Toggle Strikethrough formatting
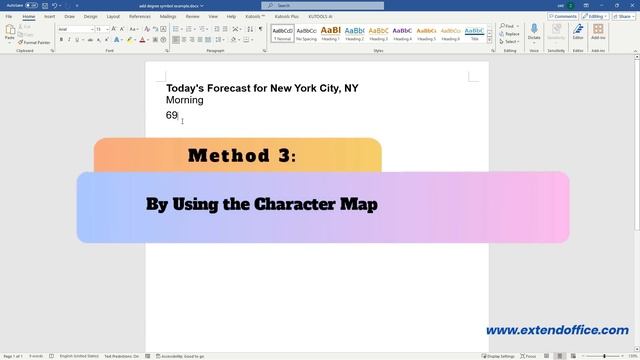The height and width of the screenshot is (360, 640). pos(90,40)
